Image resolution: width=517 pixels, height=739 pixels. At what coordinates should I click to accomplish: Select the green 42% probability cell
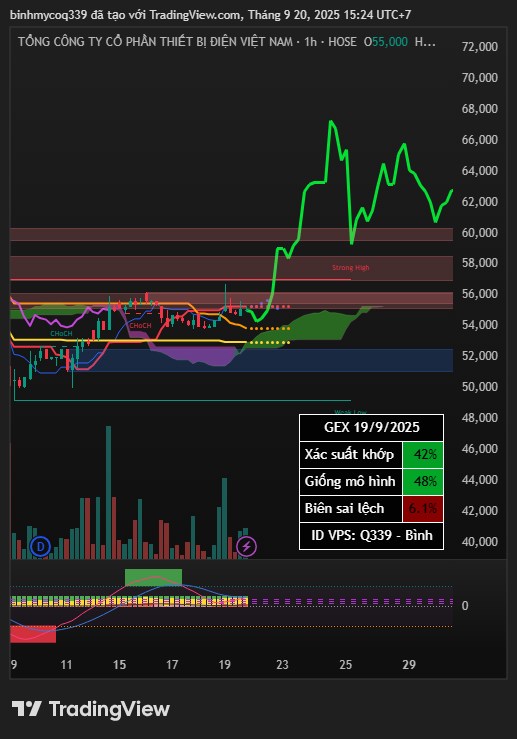click(x=423, y=454)
